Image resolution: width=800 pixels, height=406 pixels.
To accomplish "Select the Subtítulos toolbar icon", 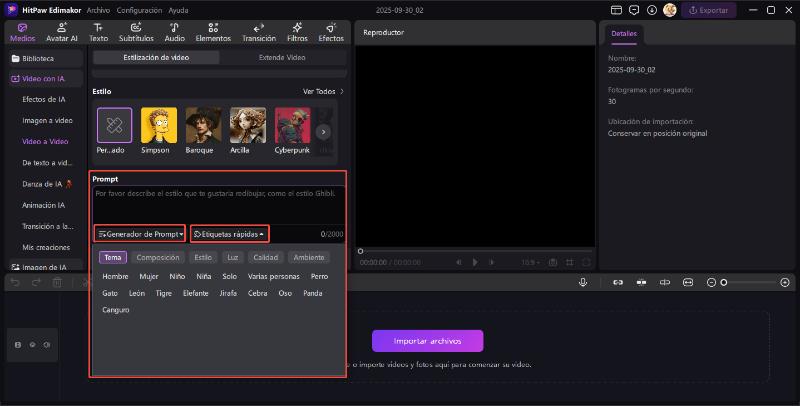I will (x=136, y=32).
